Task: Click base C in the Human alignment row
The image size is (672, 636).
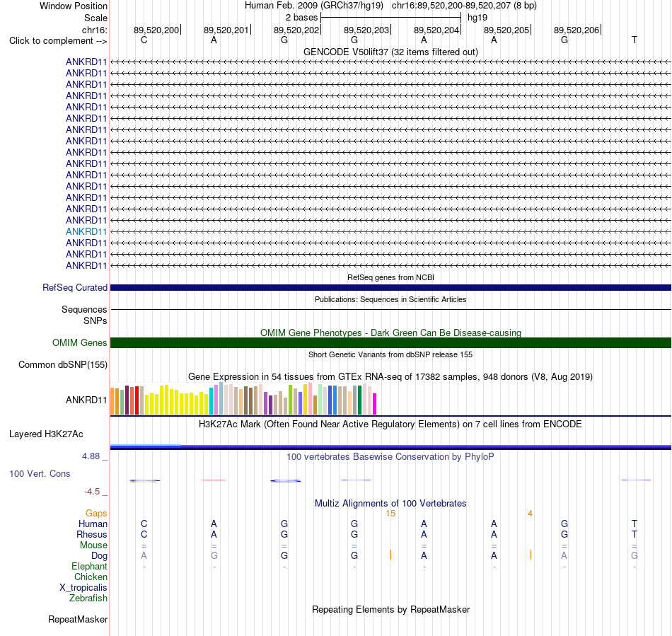Action: click(x=144, y=524)
